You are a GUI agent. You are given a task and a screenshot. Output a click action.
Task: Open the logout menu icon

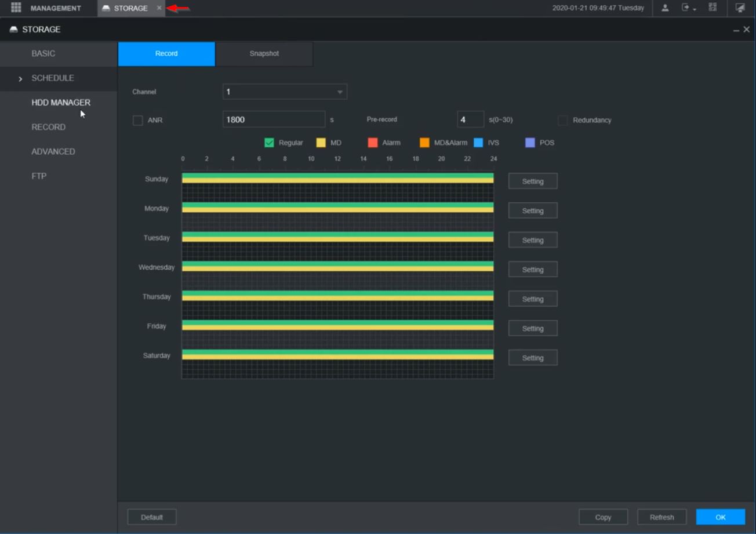[688, 8]
